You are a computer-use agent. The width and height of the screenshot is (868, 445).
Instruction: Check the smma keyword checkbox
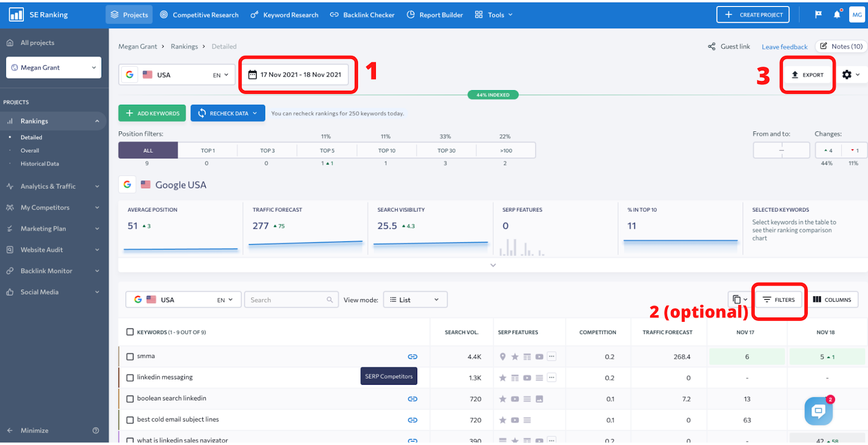pos(130,357)
